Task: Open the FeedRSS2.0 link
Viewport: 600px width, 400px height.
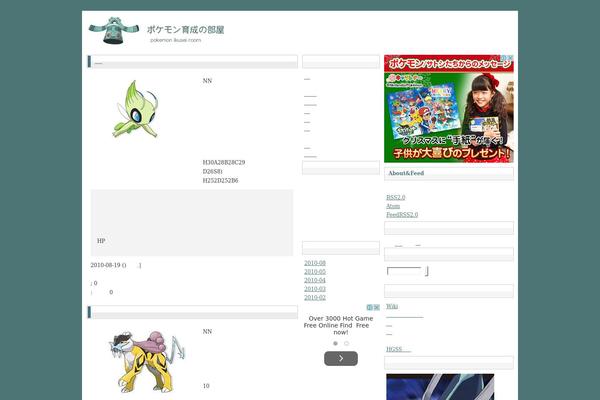Action: 402,215
